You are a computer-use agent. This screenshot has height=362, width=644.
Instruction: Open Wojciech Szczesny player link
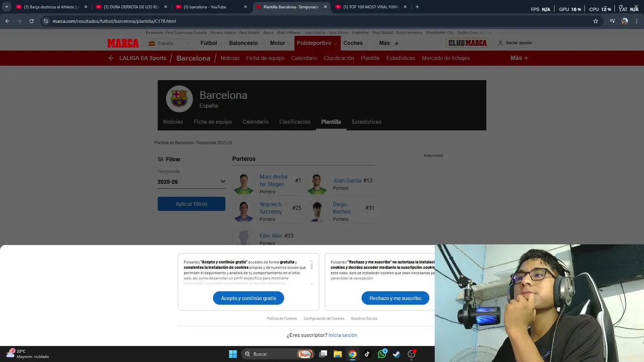[x=271, y=208]
